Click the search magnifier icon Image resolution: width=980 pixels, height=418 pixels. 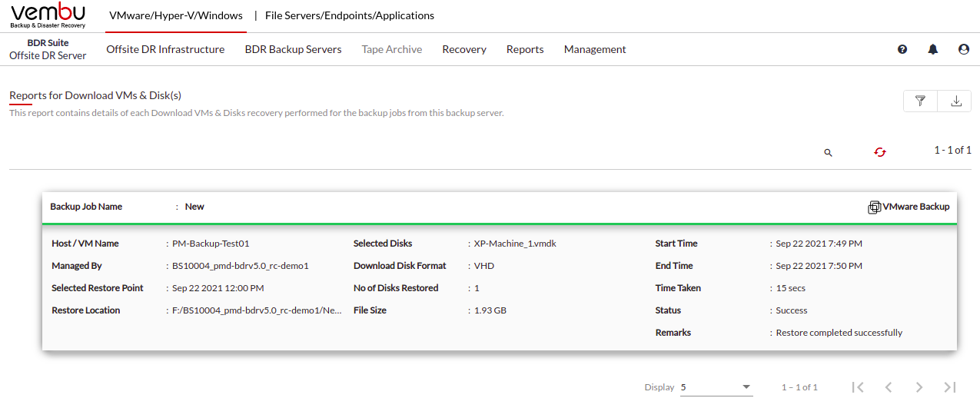(829, 153)
